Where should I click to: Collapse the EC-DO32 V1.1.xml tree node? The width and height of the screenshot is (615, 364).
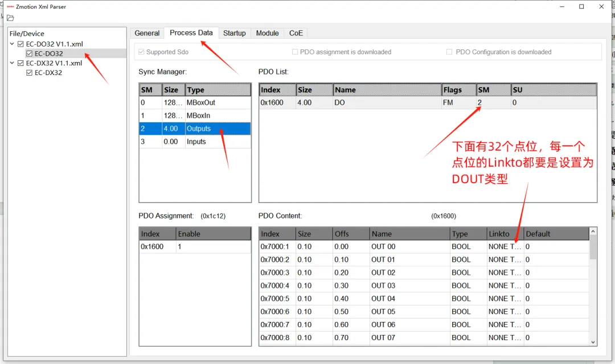coord(12,44)
